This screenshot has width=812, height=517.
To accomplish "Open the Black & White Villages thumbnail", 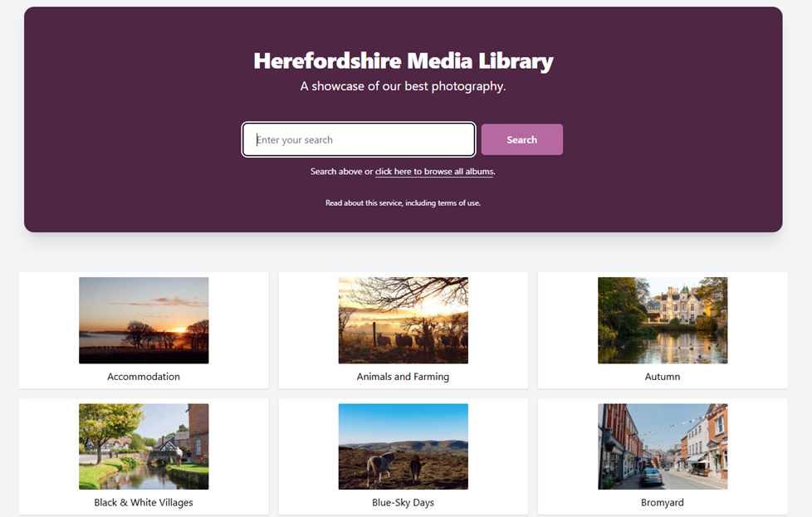I will tap(144, 446).
